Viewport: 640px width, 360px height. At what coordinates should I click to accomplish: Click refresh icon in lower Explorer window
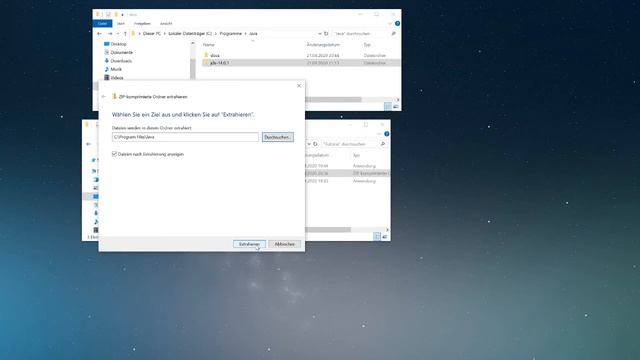[315, 144]
